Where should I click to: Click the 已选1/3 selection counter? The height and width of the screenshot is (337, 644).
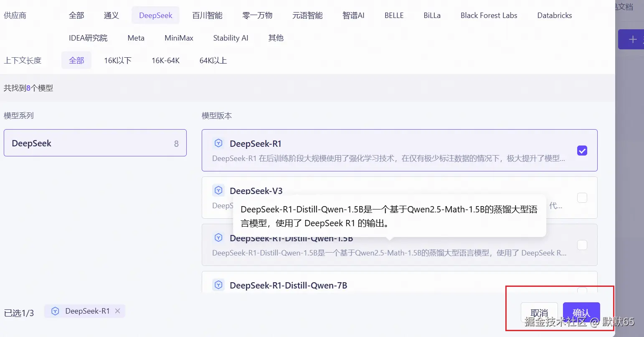click(19, 313)
